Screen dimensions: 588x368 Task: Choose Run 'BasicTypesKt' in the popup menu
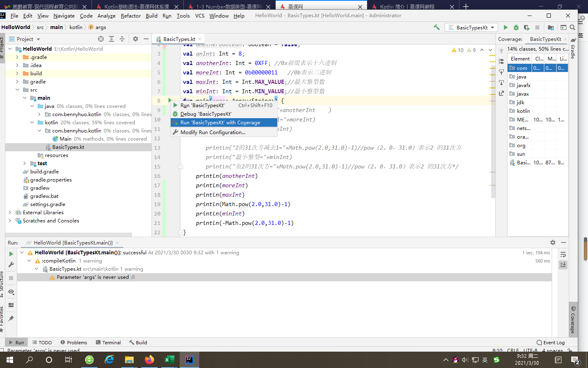(224, 105)
